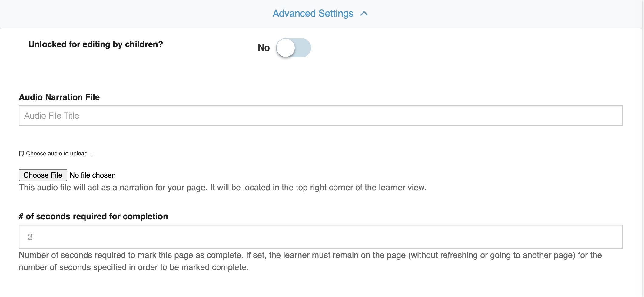Open the file picker with Choose File
Image resolution: width=644 pixels, height=297 pixels.
[x=43, y=175]
